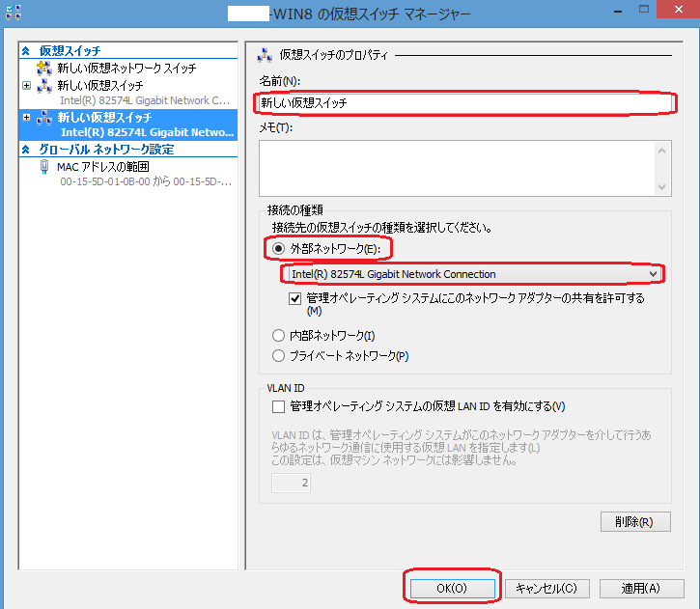The width and height of the screenshot is (700, 609).
Task: Click the gray Intel(R) 82574L Gigabit Network C... subtext
Action: [145, 100]
